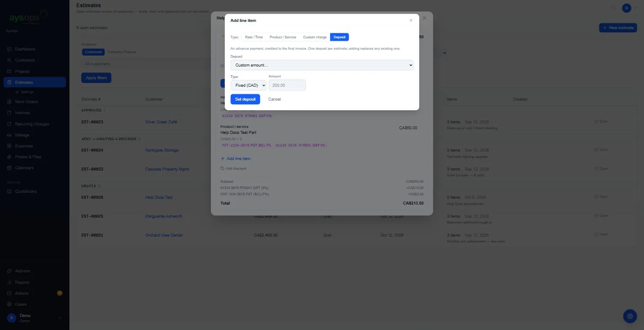Open the Deposit 'Custom amount…' dropdown
The width and height of the screenshot is (644, 330).
pyautogui.click(x=322, y=65)
